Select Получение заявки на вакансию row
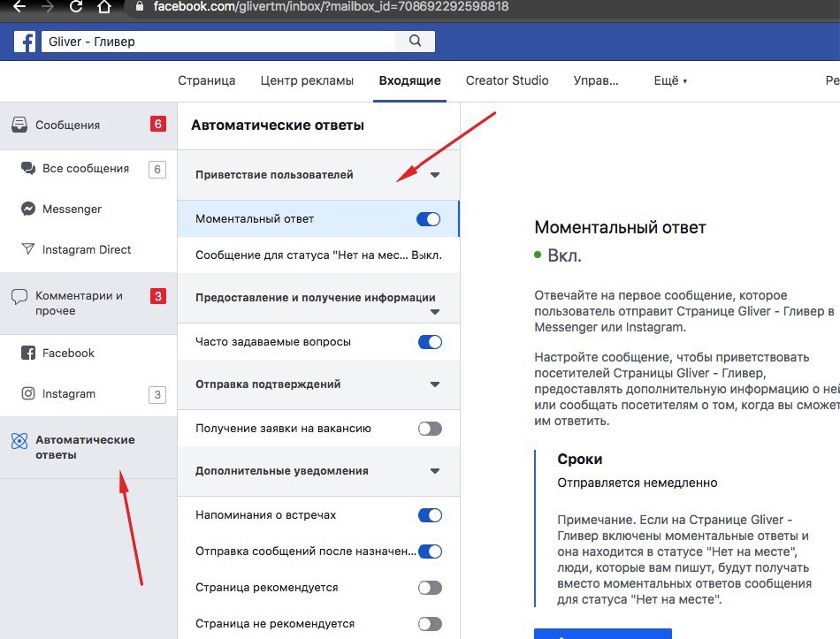The height and width of the screenshot is (639, 840). coord(318,429)
